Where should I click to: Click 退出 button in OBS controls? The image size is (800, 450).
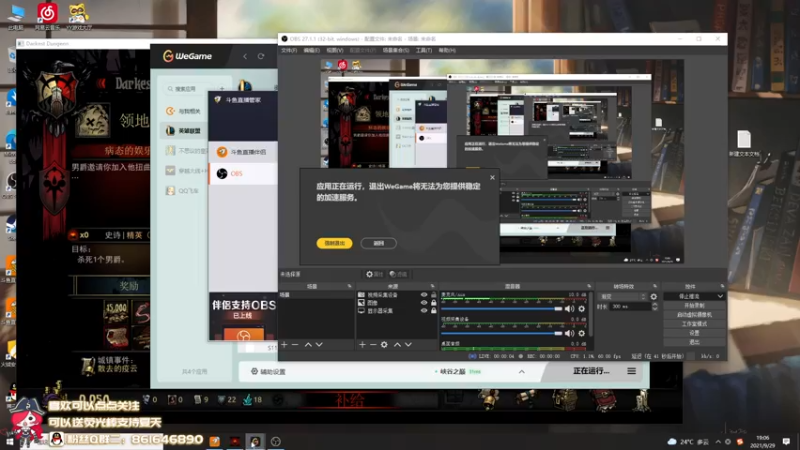(694, 342)
